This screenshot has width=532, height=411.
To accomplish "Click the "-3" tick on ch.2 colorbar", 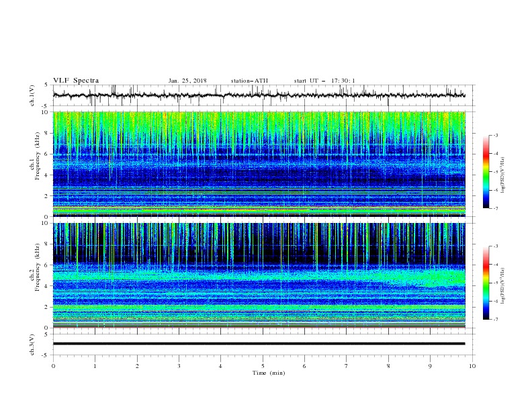I will click(x=496, y=246).
